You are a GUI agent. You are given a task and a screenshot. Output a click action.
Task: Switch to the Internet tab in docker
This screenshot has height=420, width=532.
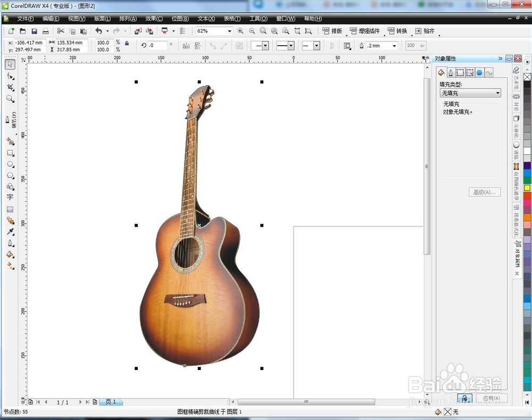[479, 72]
